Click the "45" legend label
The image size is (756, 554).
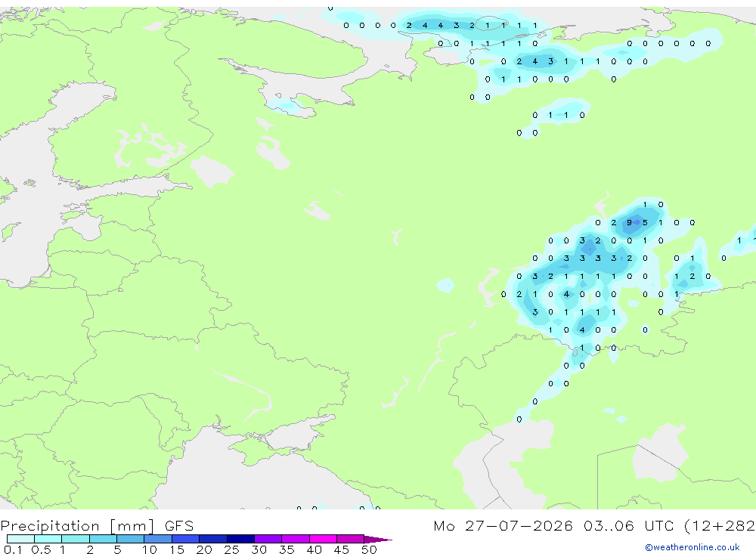coord(342,549)
